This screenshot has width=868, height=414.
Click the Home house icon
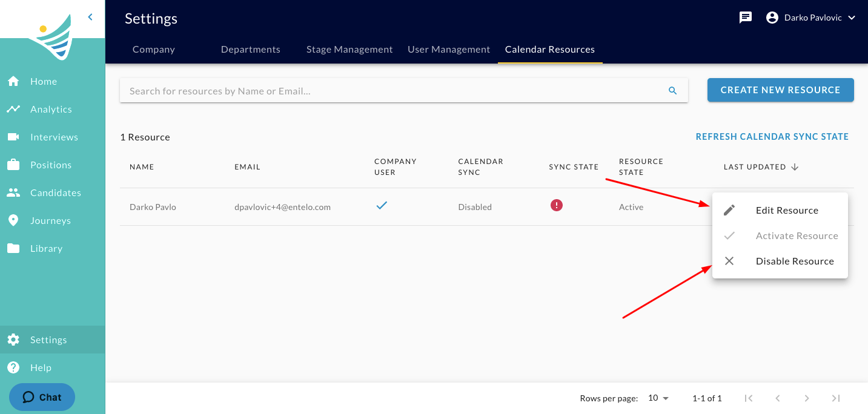[13, 81]
